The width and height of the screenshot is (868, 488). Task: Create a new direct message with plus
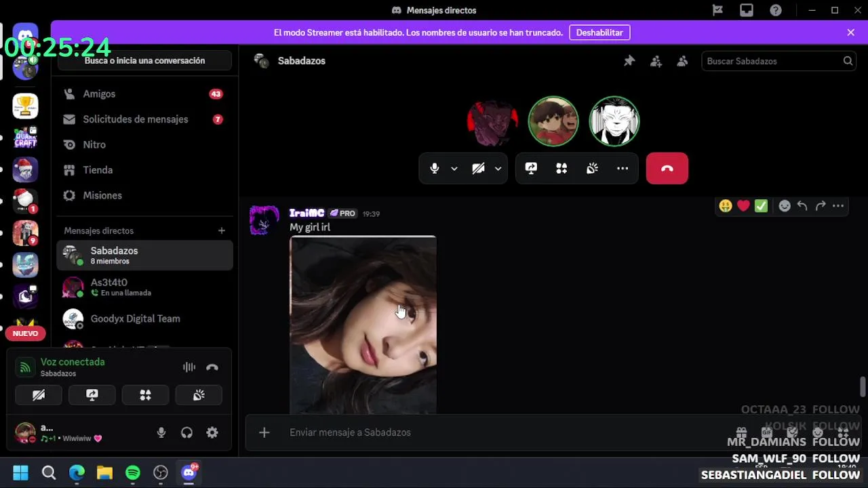pos(221,230)
